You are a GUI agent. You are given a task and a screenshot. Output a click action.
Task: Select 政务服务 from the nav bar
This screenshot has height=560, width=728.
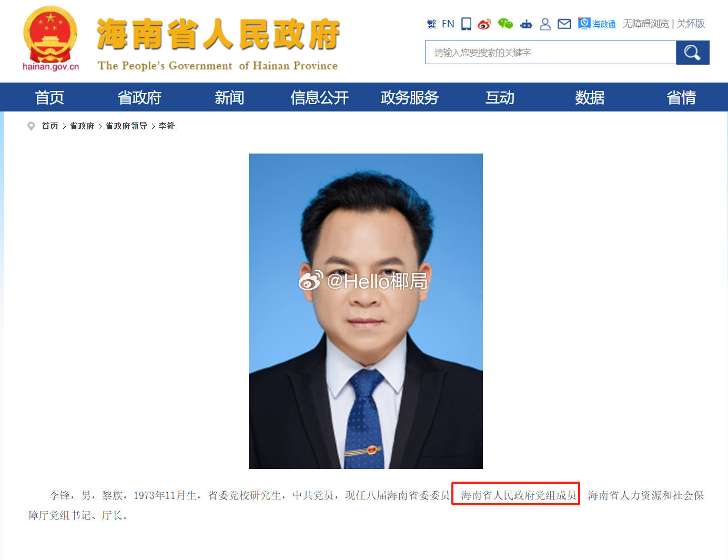(x=409, y=97)
